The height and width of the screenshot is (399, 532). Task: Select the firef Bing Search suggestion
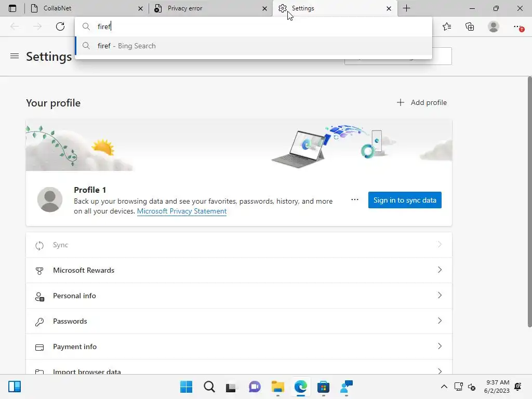coord(254,46)
